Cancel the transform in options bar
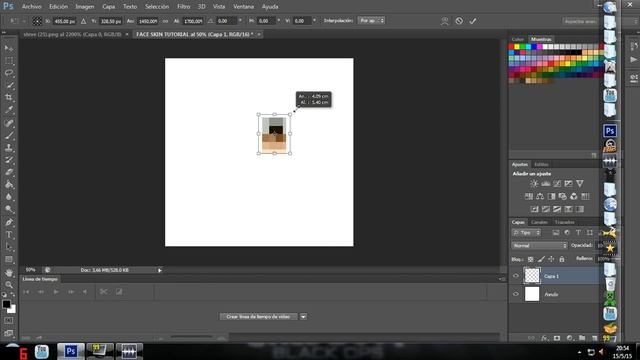 point(459,21)
